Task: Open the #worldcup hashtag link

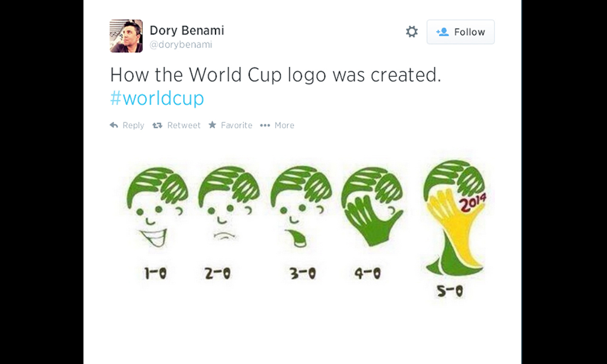Action: tap(157, 98)
